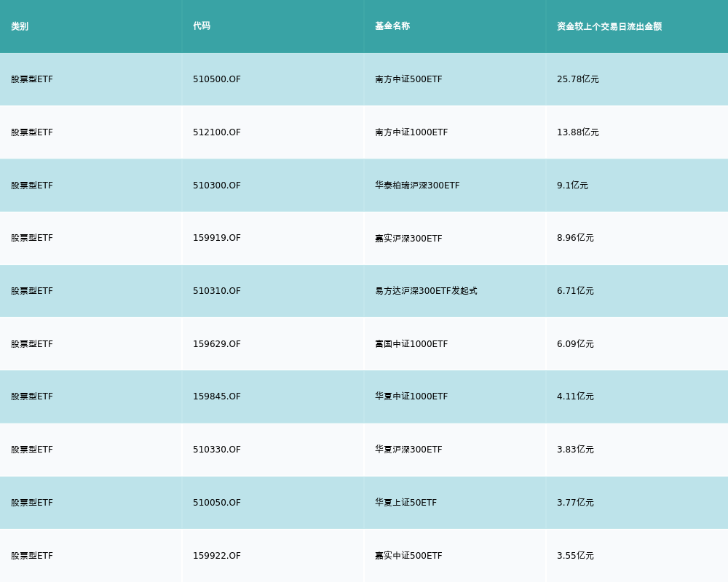This screenshot has height=582, width=728.
Task: Click fund name 嘉实中证500ETF
Action: pyautogui.click(x=408, y=556)
